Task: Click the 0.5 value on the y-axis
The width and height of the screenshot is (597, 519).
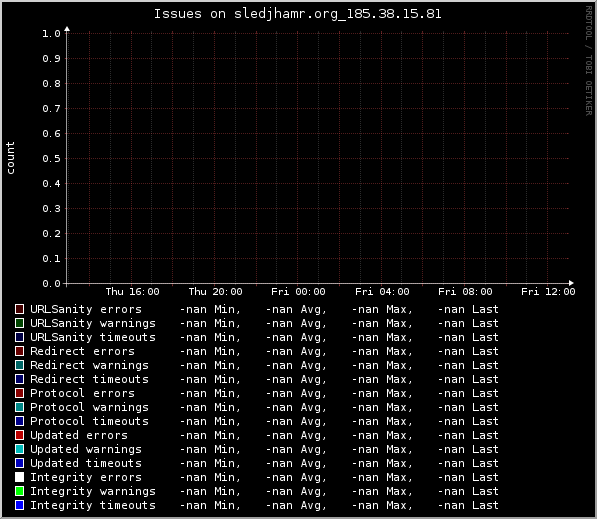Action: click(x=51, y=159)
